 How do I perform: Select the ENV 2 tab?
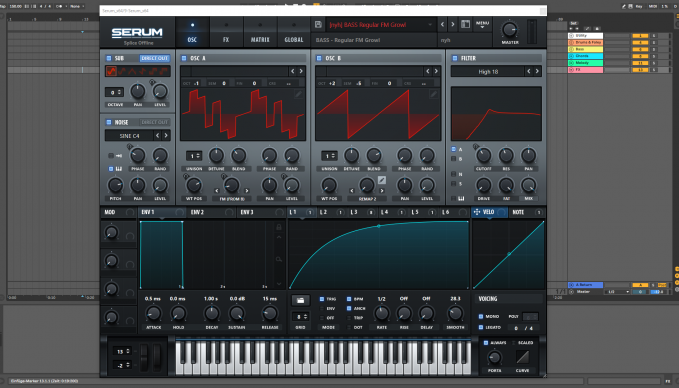pos(211,212)
